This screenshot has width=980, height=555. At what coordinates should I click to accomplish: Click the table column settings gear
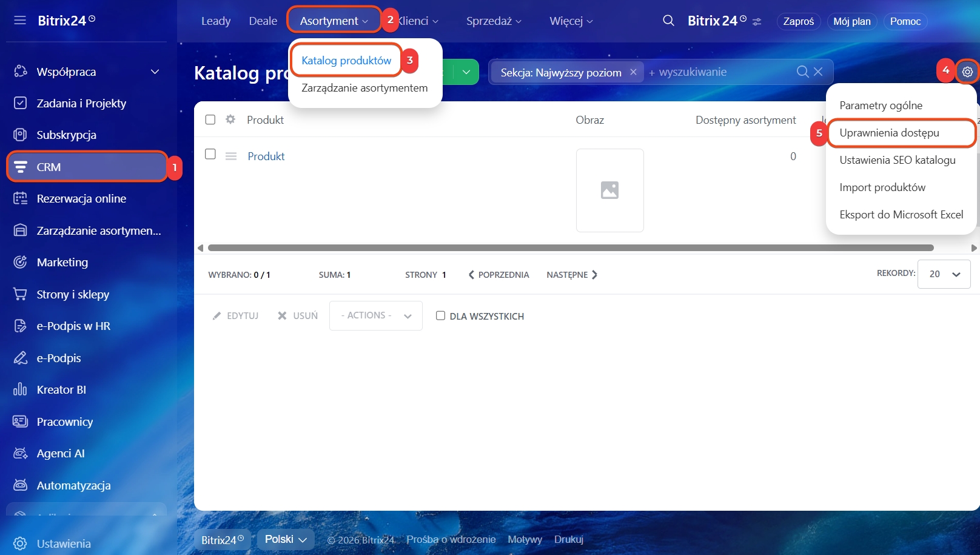(x=230, y=119)
